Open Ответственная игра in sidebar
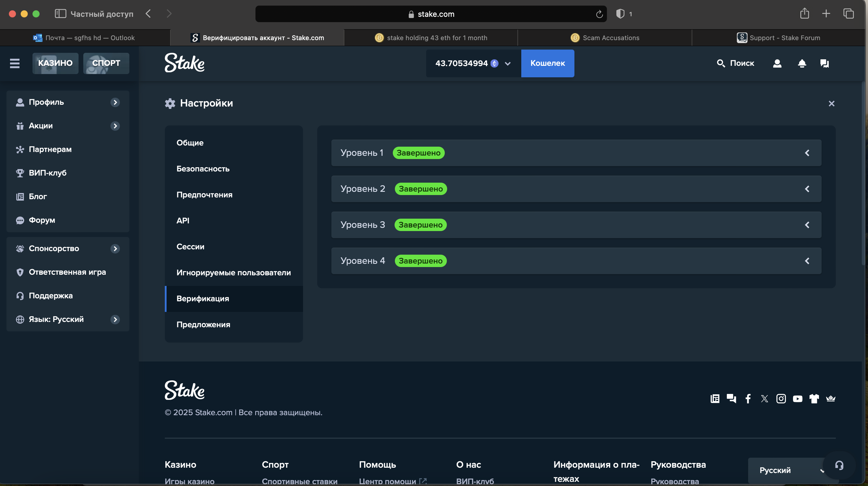This screenshot has height=486, width=868. pos(68,272)
